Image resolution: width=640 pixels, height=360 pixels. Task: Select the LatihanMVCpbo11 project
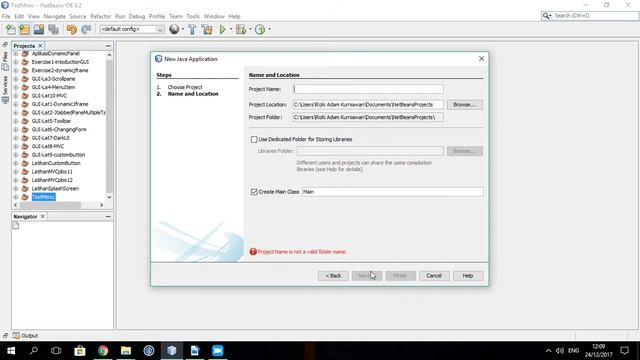point(52,172)
